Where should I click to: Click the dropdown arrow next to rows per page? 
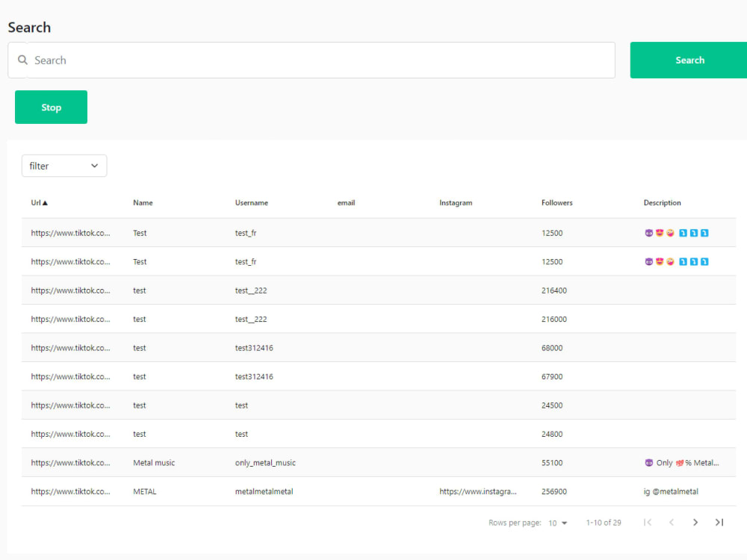point(565,523)
